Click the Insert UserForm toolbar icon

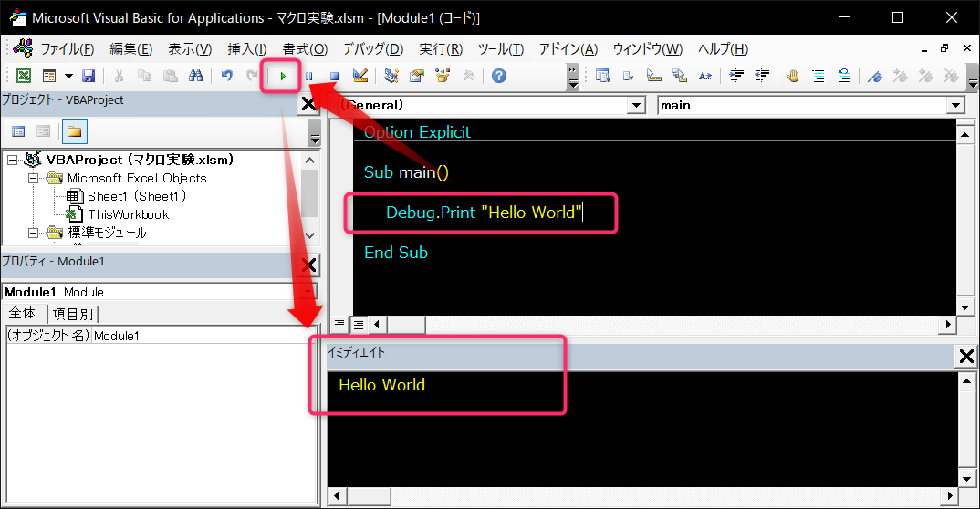point(49,77)
